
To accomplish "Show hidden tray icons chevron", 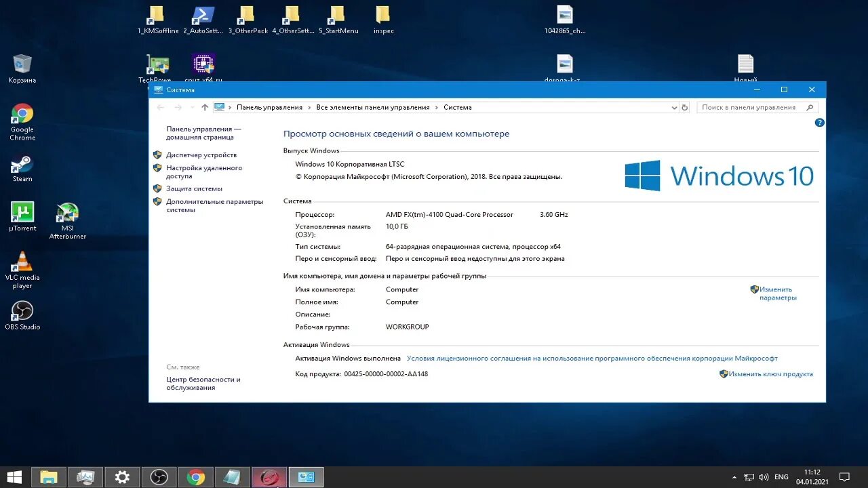I will (735, 477).
